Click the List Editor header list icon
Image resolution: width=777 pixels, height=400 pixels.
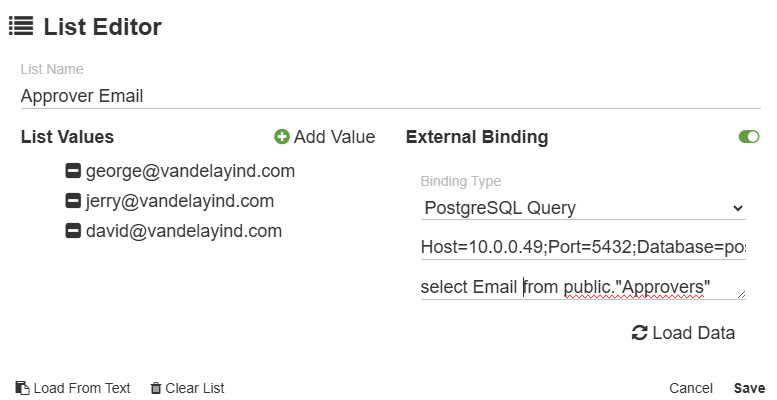[21, 27]
